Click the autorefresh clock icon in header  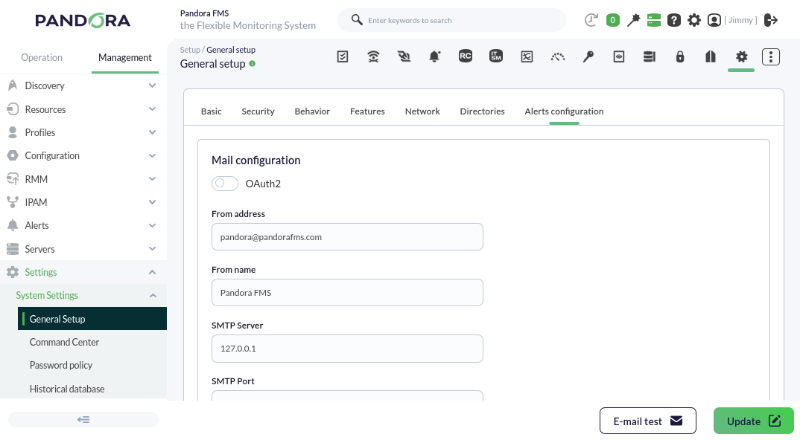coord(591,20)
